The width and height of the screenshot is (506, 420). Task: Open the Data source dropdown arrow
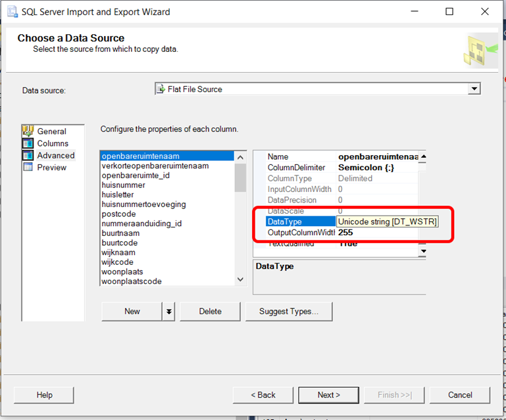pos(474,89)
